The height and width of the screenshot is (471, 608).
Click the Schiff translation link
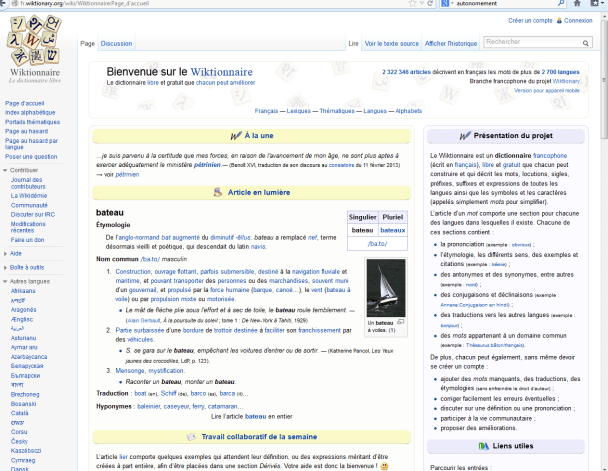click(169, 393)
